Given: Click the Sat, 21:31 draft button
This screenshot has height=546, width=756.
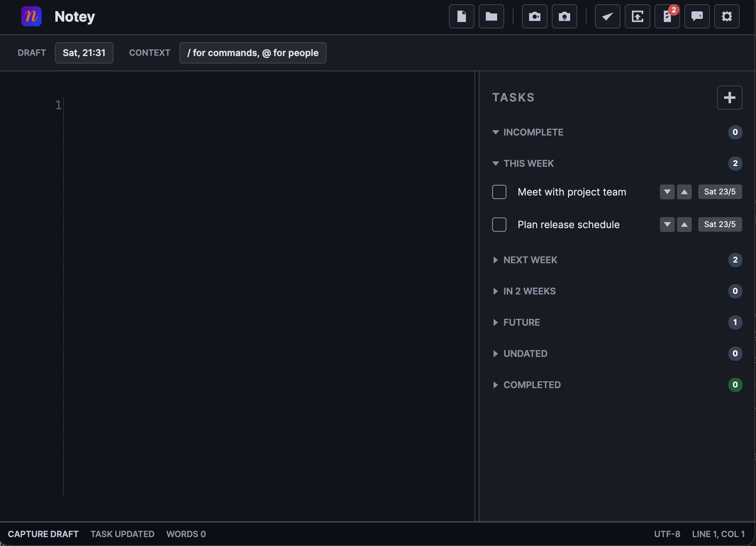Looking at the screenshot, I should tap(84, 53).
